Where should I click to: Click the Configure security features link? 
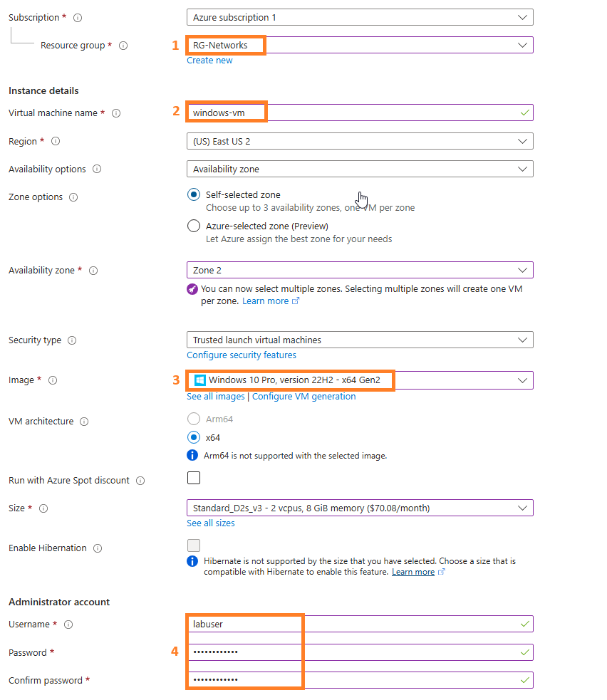pos(242,355)
